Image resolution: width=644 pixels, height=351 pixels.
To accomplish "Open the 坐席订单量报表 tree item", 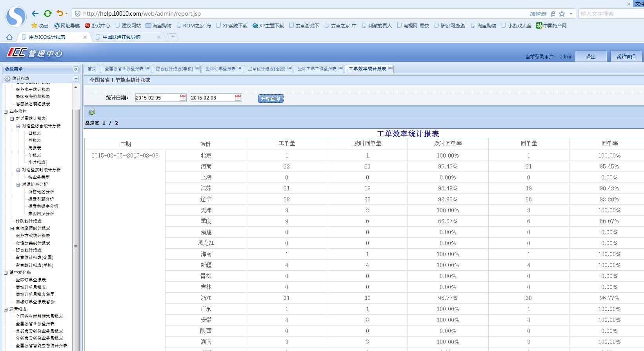I will (x=31, y=280).
